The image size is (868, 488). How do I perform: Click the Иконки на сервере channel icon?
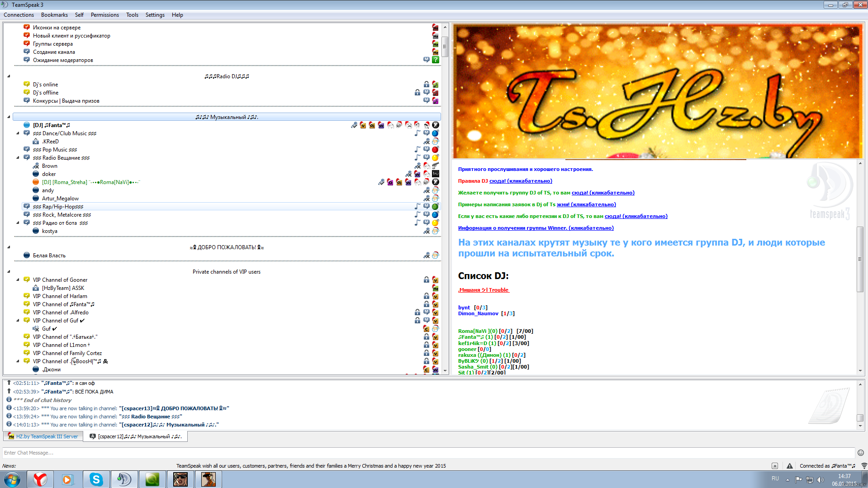[27, 28]
